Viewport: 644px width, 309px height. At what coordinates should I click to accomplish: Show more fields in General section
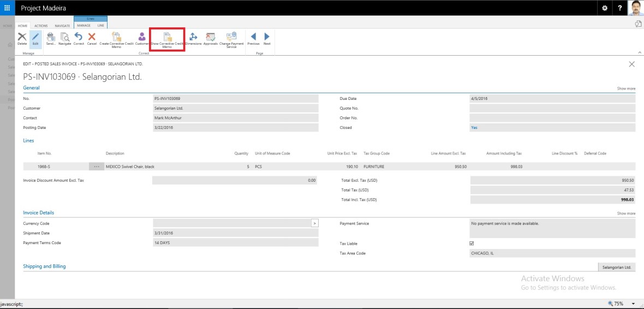click(626, 88)
